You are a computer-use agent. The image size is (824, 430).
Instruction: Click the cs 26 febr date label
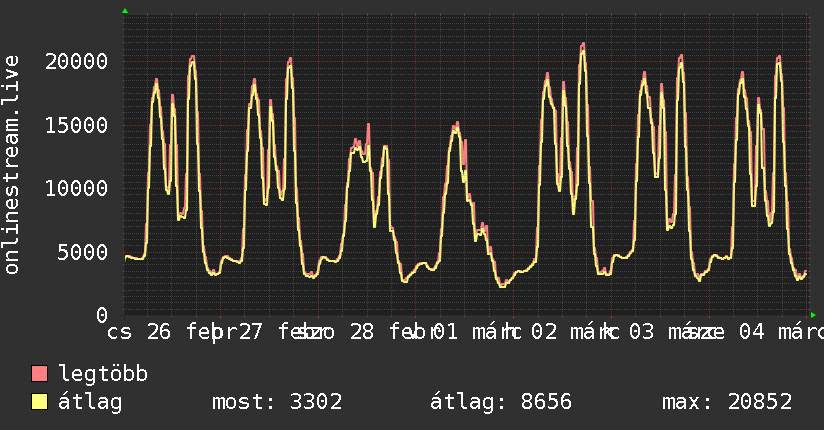point(172,332)
